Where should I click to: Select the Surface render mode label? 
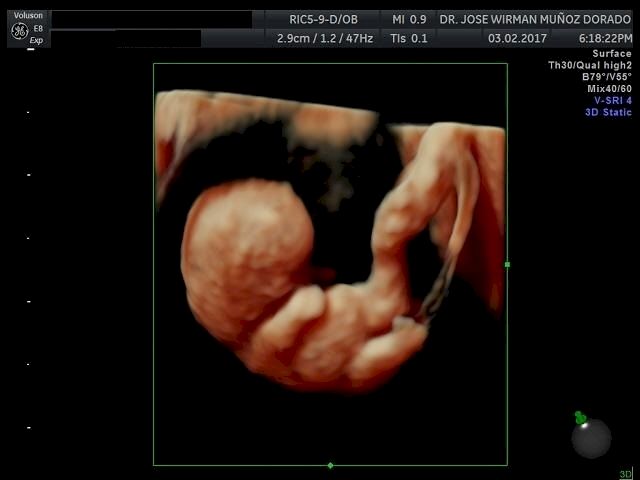point(611,54)
